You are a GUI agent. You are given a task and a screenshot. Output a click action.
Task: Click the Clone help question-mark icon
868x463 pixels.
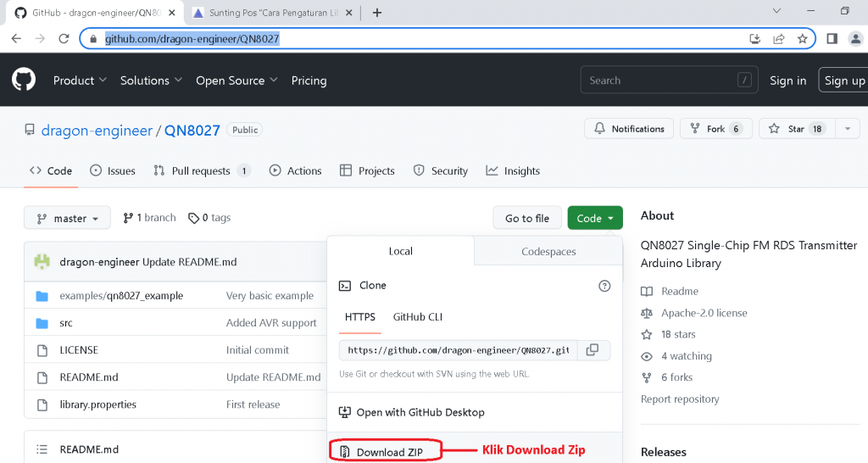604,286
